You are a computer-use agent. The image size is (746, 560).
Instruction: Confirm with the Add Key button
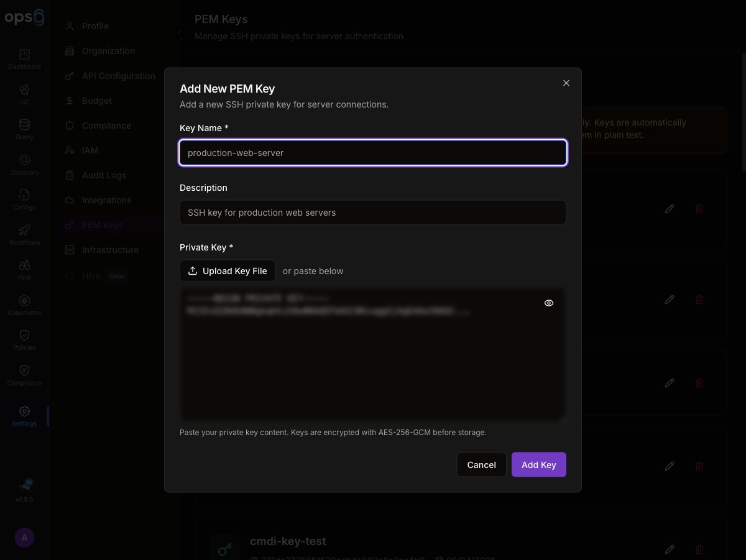(538, 464)
